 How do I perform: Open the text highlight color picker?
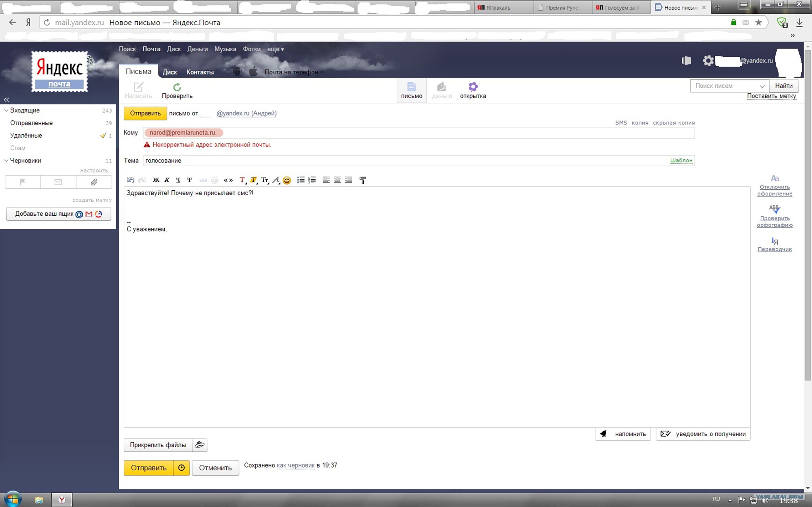click(254, 180)
